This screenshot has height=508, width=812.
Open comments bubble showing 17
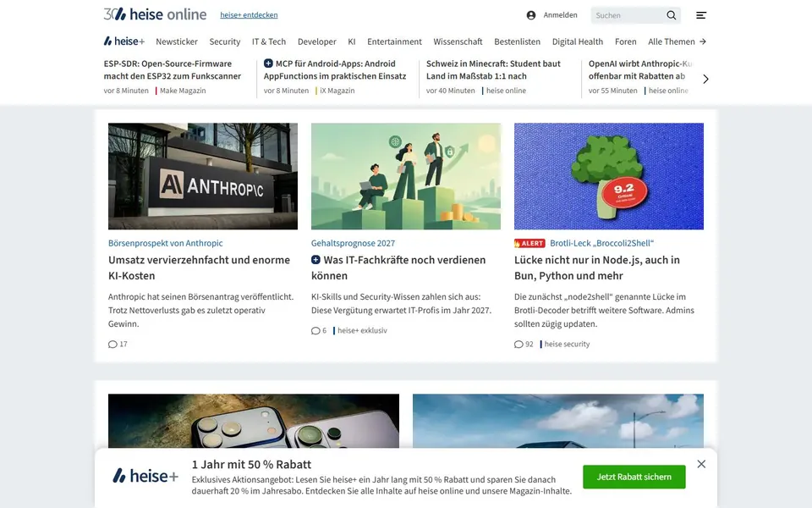118,345
